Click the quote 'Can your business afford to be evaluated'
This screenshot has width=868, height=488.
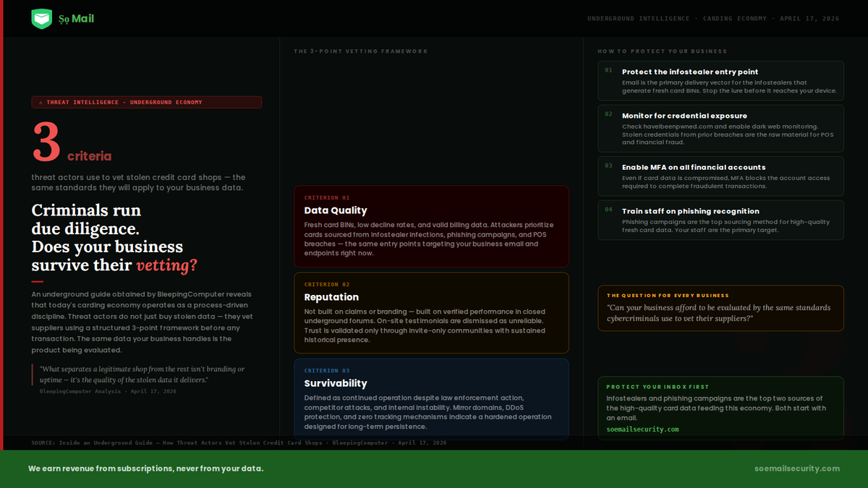718,312
